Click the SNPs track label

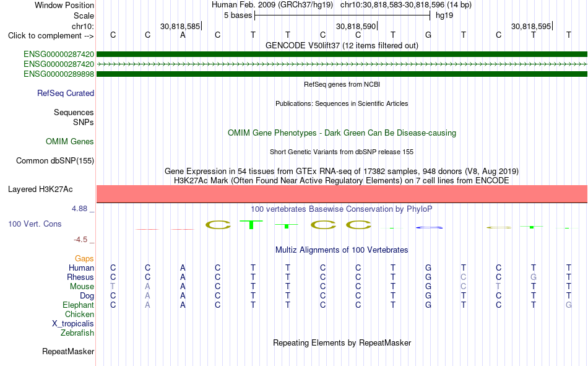(x=84, y=123)
